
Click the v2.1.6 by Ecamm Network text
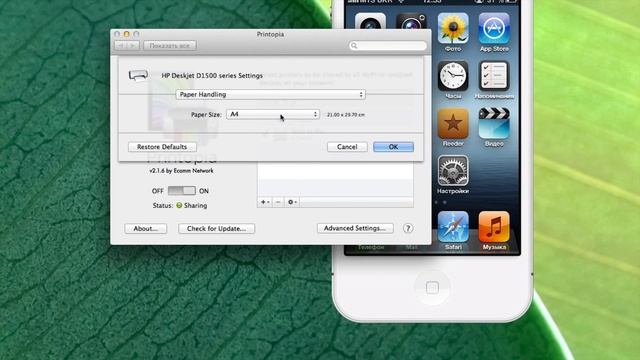[x=181, y=171]
